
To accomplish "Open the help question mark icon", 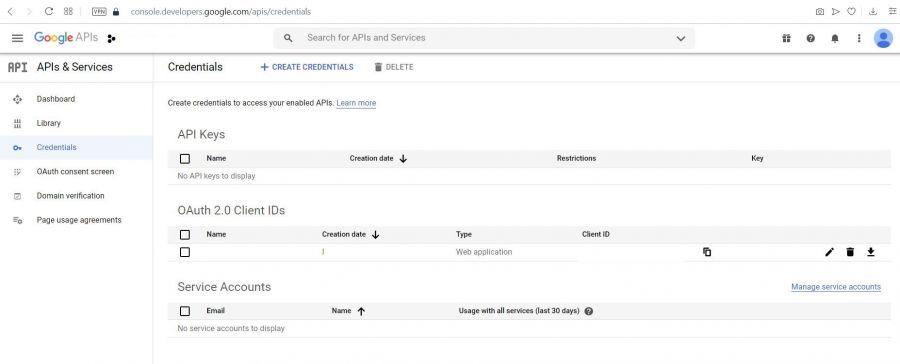I will (810, 38).
